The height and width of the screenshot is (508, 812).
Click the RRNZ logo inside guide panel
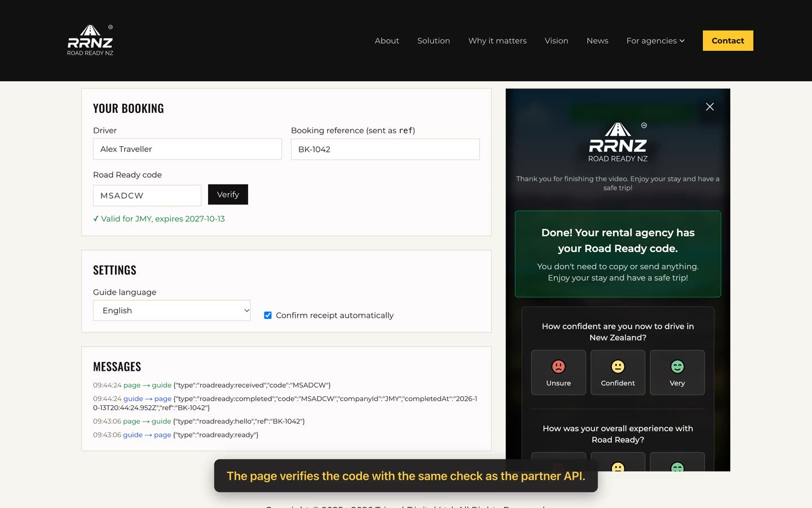618,142
